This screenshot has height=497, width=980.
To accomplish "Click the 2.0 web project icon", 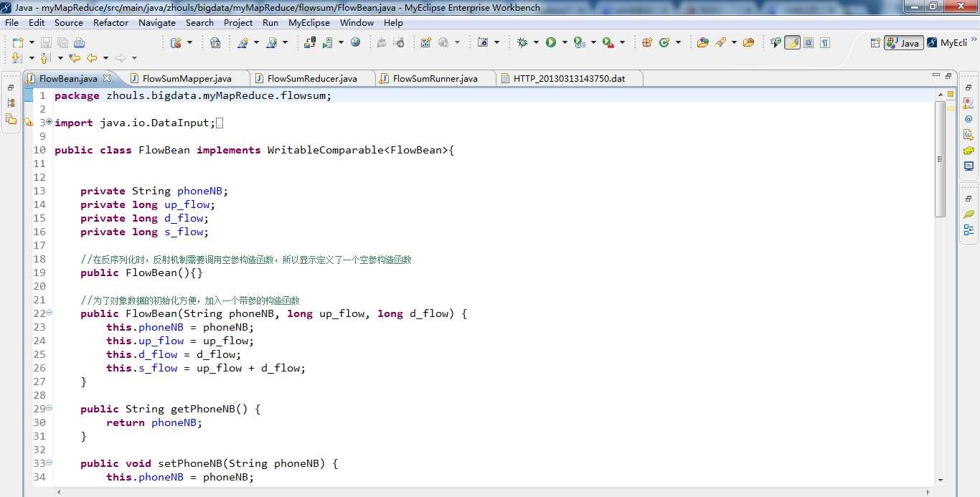I will [215, 42].
